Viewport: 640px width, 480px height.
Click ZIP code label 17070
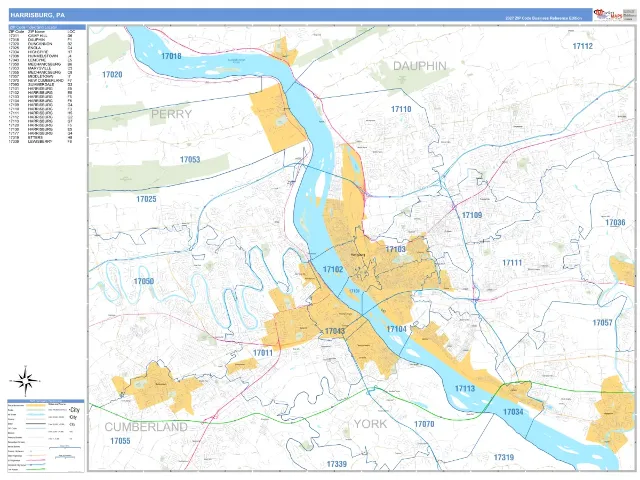(x=424, y=424)
